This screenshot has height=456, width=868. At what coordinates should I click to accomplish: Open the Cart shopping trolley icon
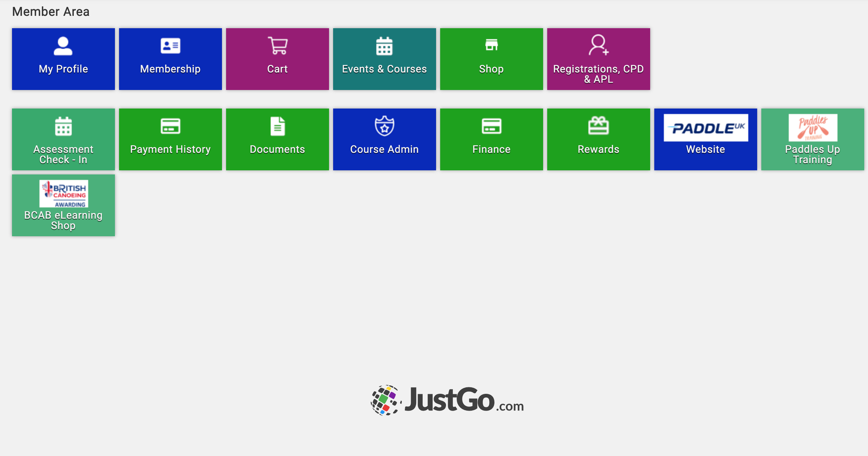(277, 46)
